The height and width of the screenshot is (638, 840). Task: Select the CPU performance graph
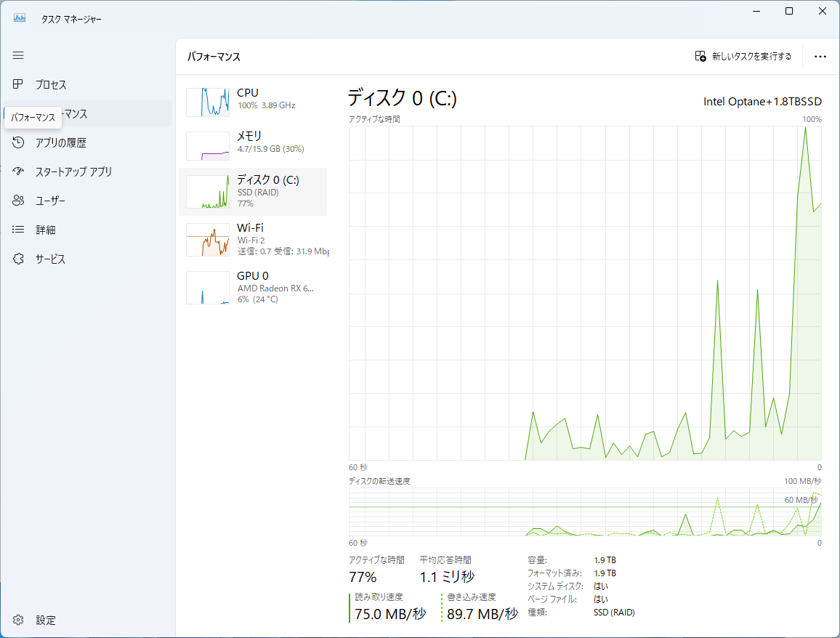208,102
